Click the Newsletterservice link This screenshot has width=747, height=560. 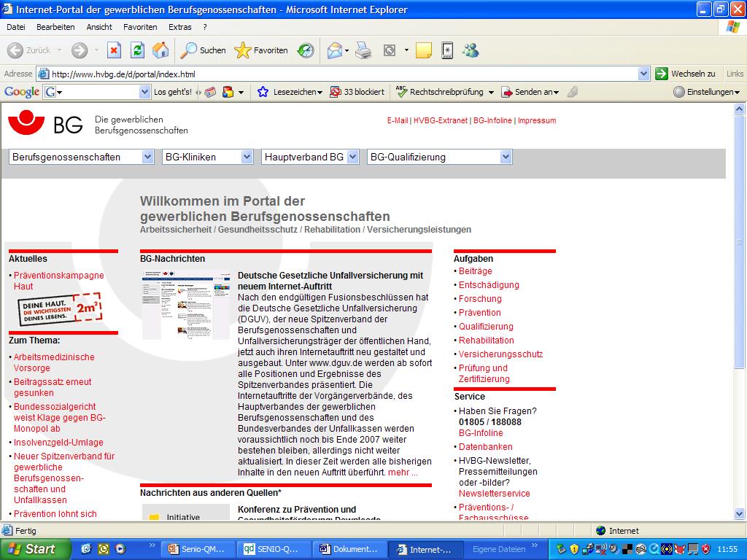(x=494, y=494)
